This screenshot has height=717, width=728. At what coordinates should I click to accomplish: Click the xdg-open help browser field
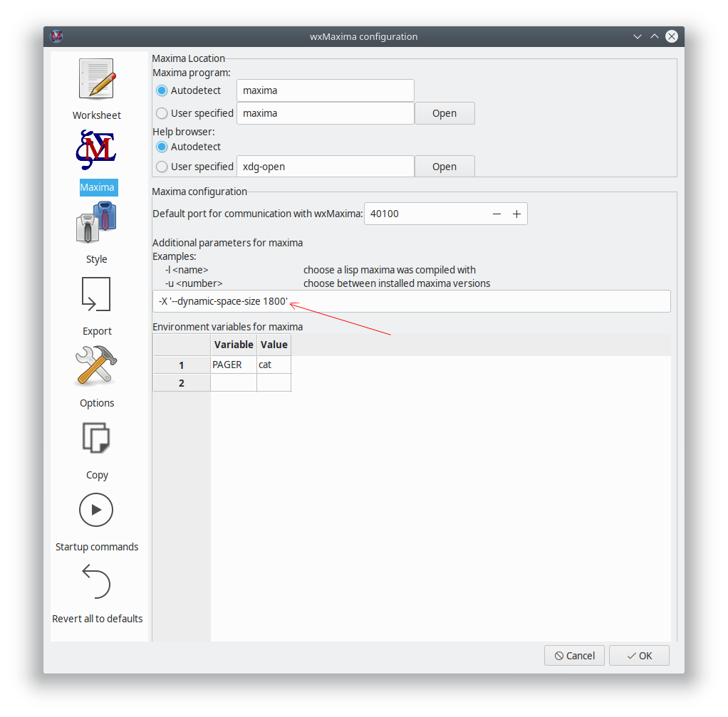click(x=326, y=167)
